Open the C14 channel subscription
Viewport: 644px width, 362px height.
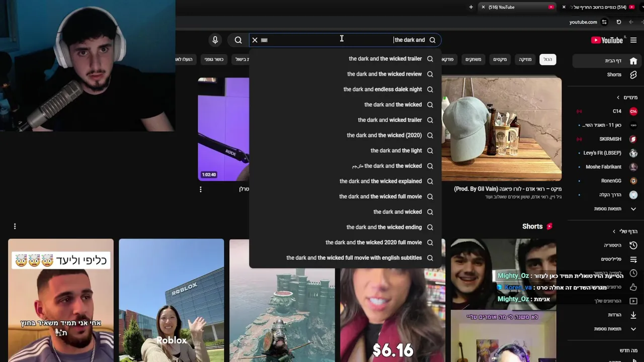[x=606, y=111]
